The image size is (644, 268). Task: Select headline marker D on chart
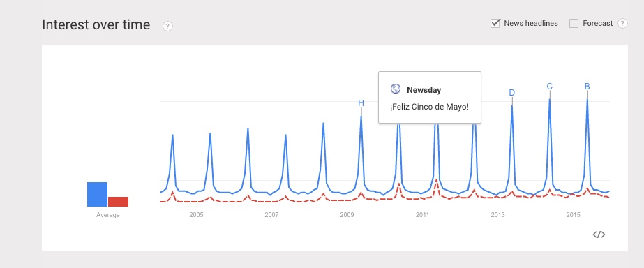[511, 93]
